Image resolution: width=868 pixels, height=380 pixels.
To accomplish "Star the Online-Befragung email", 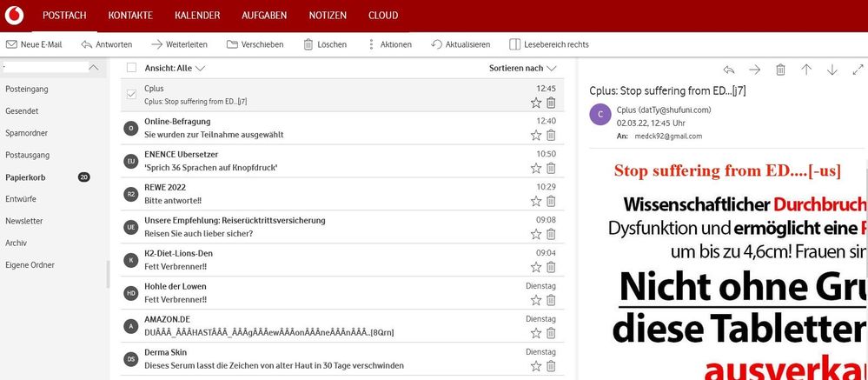I will pyautogui.click(x=536, y=135).
